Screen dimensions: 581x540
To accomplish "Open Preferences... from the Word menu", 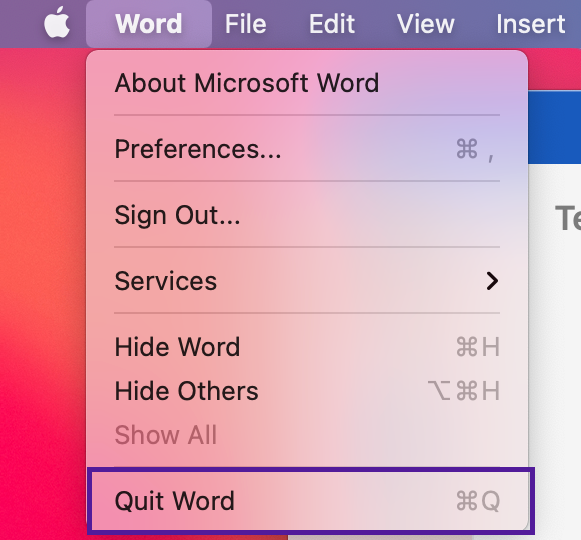I will pos(307,149).
